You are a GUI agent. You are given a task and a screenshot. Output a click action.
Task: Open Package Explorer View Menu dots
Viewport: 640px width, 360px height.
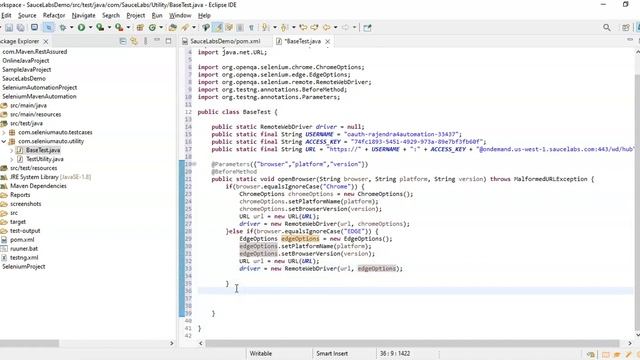pyautogui.click(x=146, y=41)
